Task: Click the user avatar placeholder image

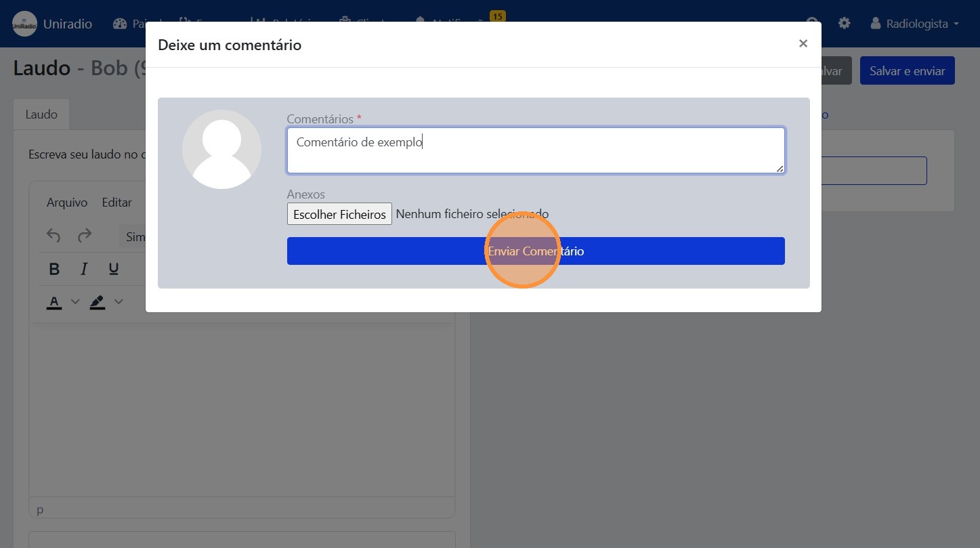Action: [221, 149]
